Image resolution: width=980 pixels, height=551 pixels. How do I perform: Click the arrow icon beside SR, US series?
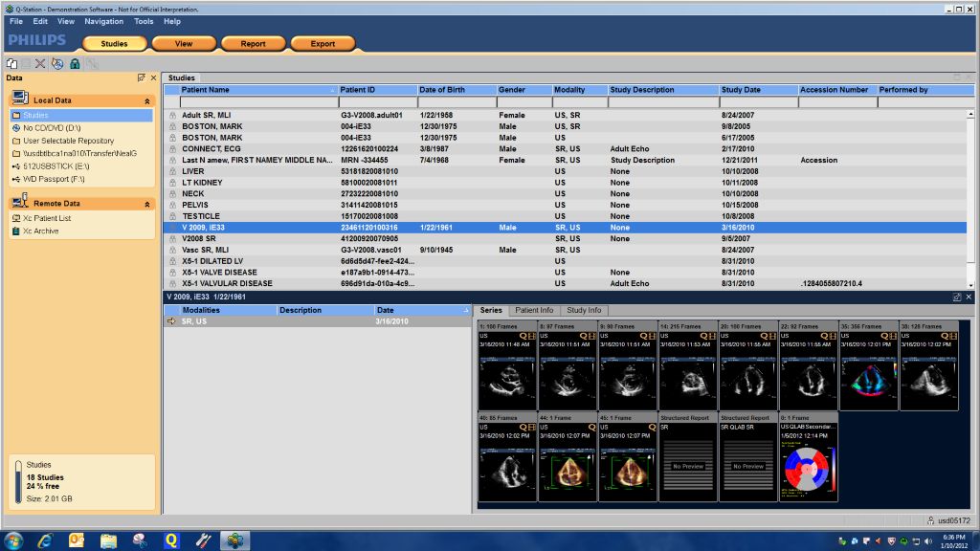171,321
